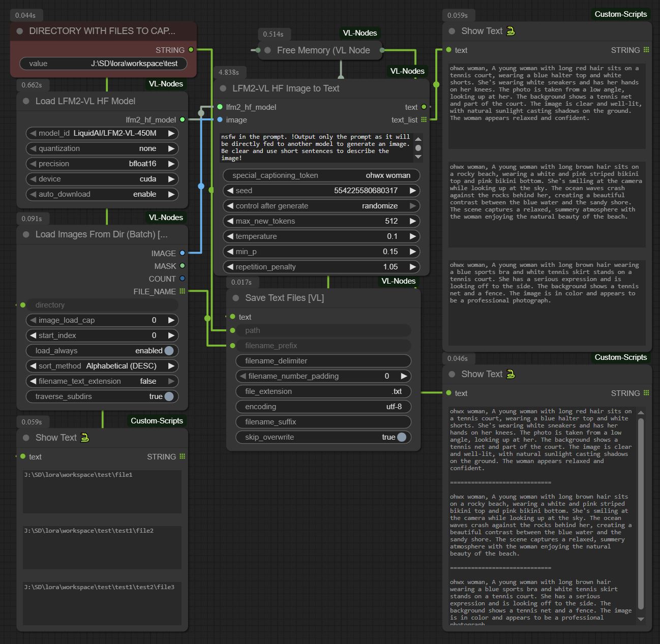Viewport: 660px width, 644px height.
Task: Click the snake icon on the bottom-right Show Text
Action: click(x=511, y=374)
